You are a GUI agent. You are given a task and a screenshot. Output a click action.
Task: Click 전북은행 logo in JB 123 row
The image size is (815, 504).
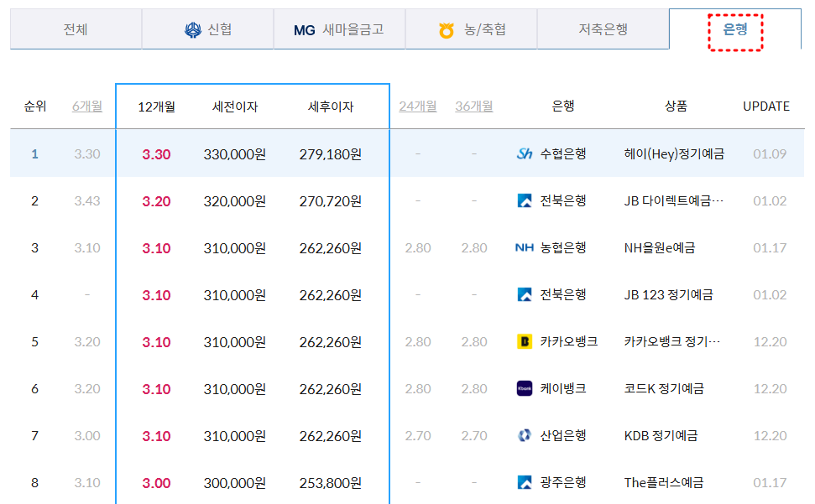[525, 295]
